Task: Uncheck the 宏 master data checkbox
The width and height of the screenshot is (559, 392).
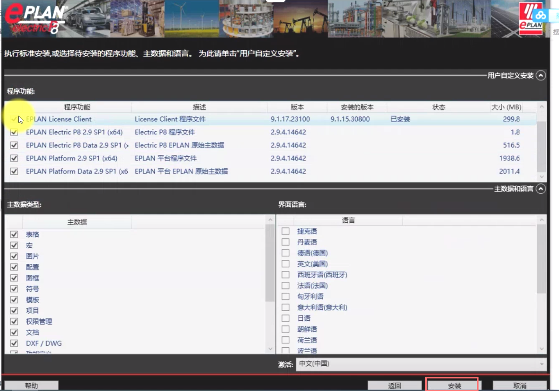Action: point(14,245)
